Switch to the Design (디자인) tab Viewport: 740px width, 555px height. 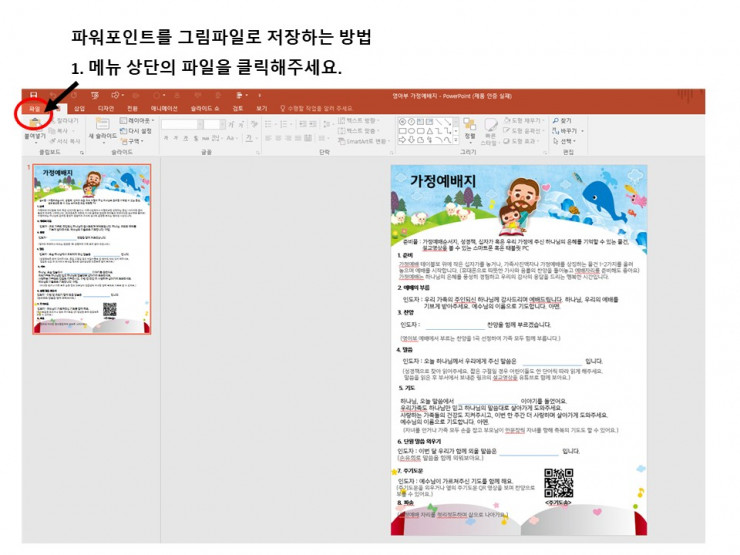(x=106, y=108)
